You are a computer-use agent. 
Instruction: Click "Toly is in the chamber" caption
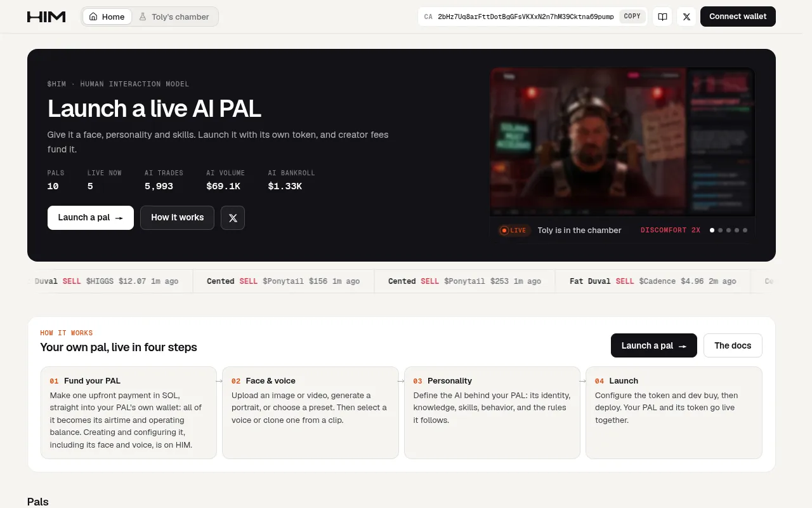[579, 231]
